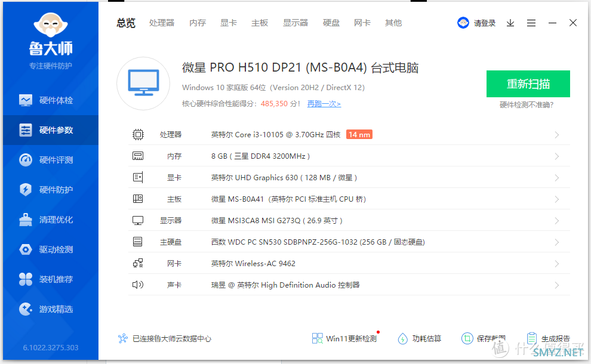Image resolution: width=591 pixels, height=364 pixels.
Task: Minimize the 鲁大师 window
Action: (552, 23)
